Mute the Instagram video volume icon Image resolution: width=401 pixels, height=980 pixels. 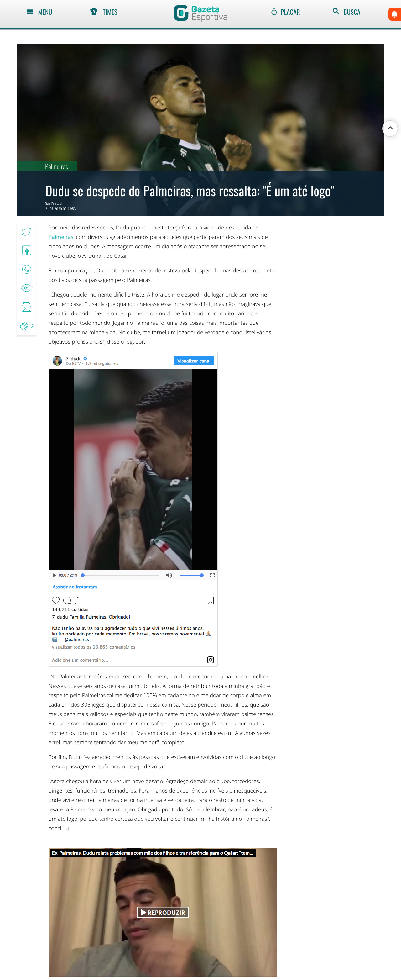(x=169, y=575)
